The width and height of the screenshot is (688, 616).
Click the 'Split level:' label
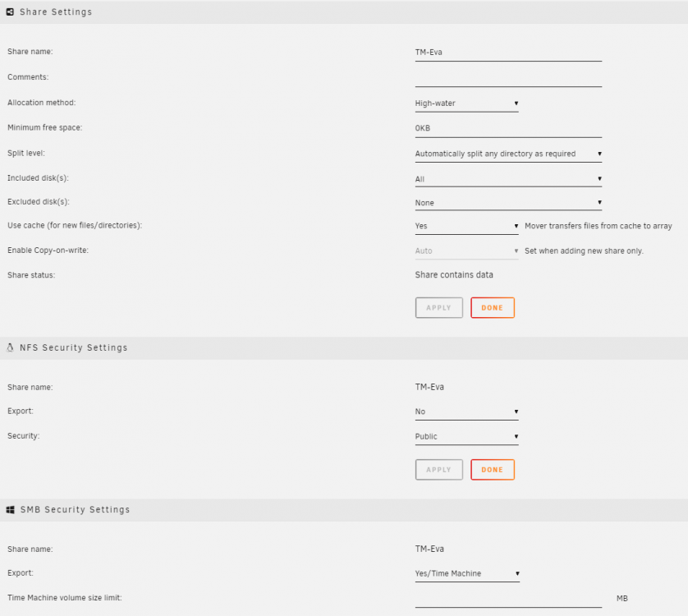(26, 154)
